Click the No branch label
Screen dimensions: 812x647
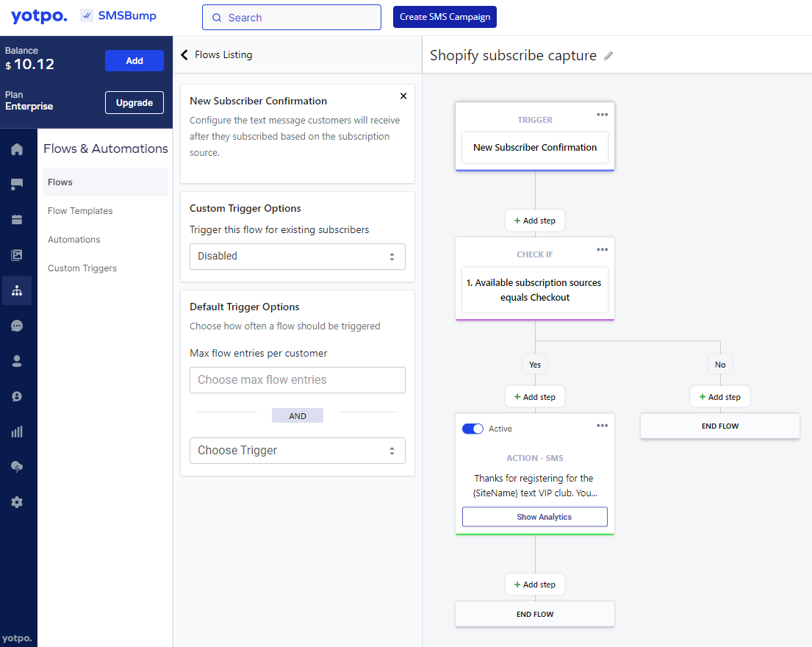click(720, 365)
